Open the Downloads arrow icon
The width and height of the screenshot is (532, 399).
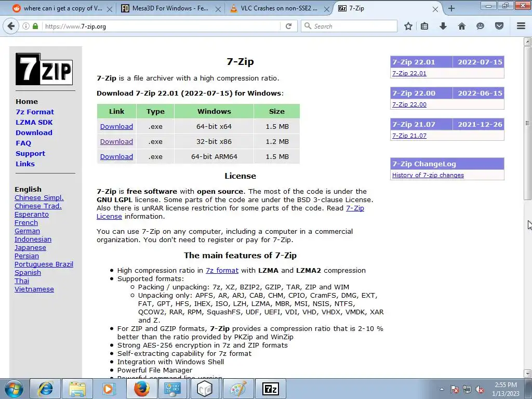click(443, 26)
